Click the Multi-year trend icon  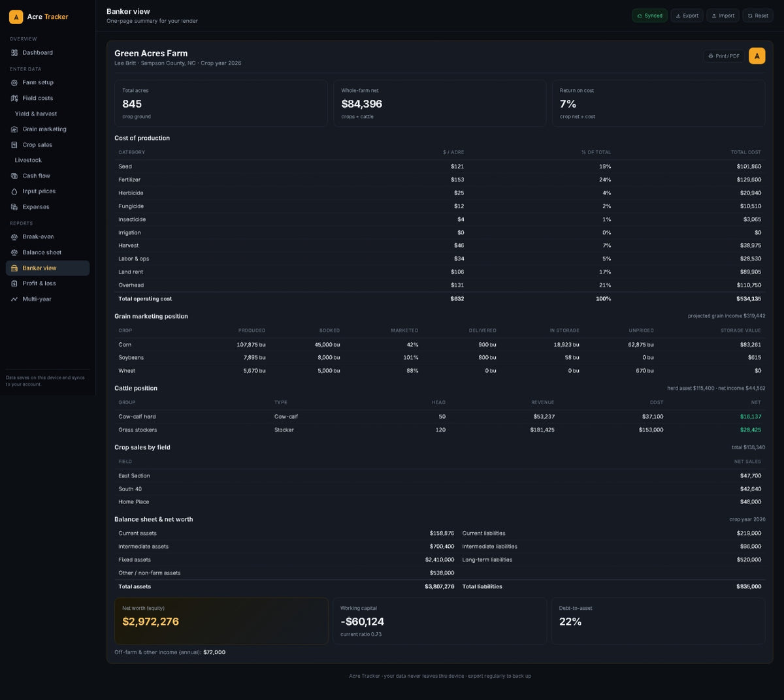[x=14, y=299]
